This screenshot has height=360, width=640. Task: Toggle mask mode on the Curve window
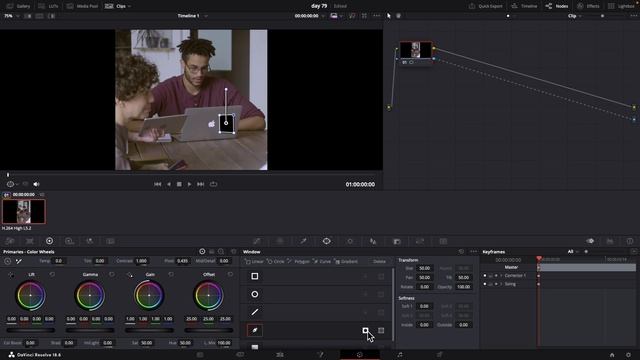(381, 330)
